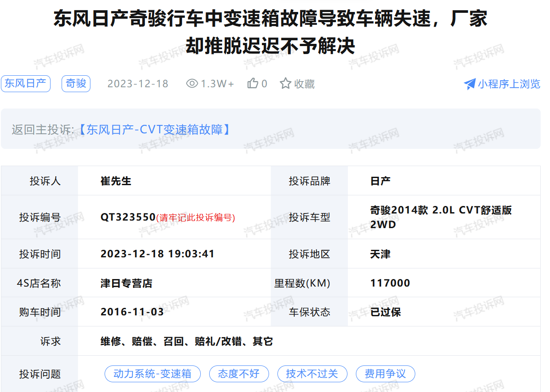Click the 1.3W+ view count
The width and height of the screenshot is (550, 392).
pos(217,84)
